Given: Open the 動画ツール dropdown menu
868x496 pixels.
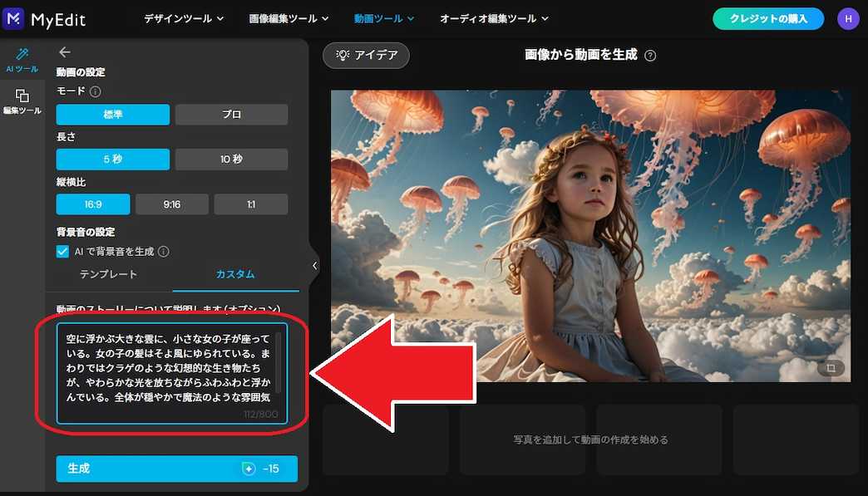Looking at the screenshot, I should point(383,17).
